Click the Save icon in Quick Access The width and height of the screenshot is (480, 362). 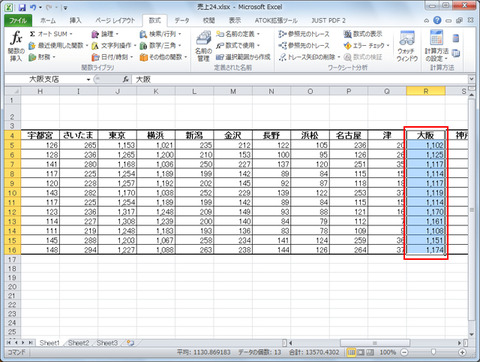click(x=22, y=7)
